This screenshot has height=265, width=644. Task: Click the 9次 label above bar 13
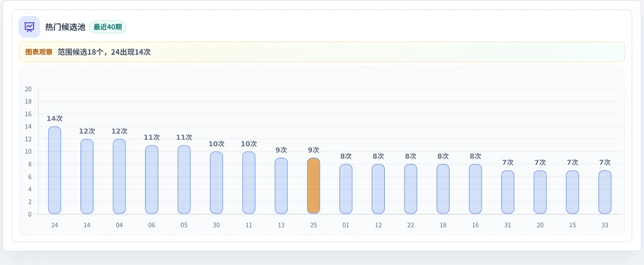[x=281, y=150]
